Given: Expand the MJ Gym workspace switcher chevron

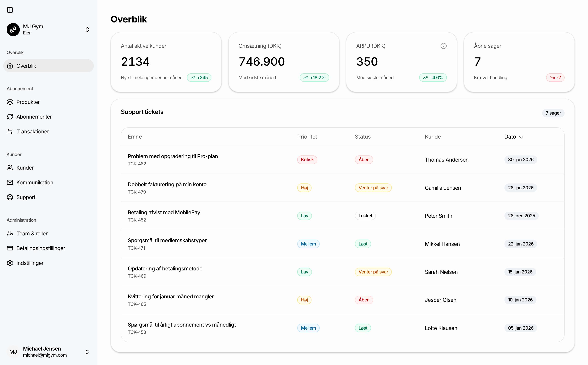Looking at the screenshot, I should coord(87,29).
